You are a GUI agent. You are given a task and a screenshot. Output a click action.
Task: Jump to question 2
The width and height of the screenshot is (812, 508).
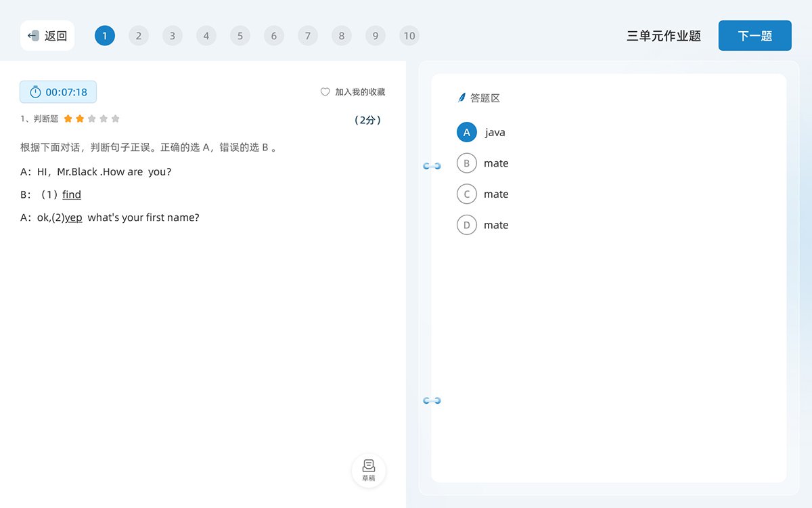coord(139,36)
